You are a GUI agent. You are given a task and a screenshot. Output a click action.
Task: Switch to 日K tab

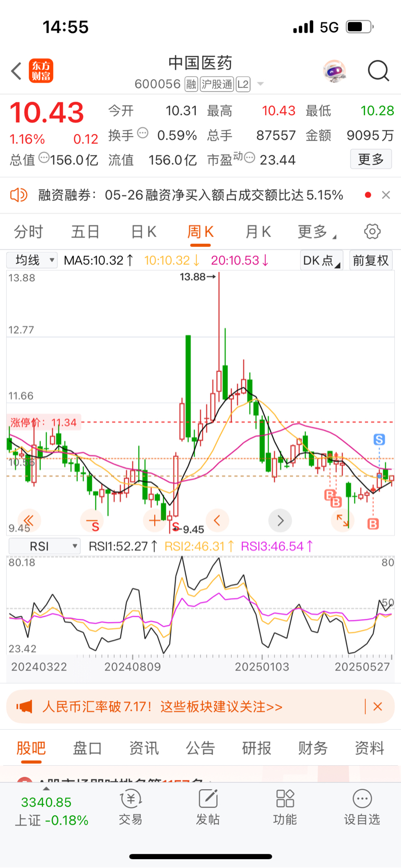click(144, 231)
